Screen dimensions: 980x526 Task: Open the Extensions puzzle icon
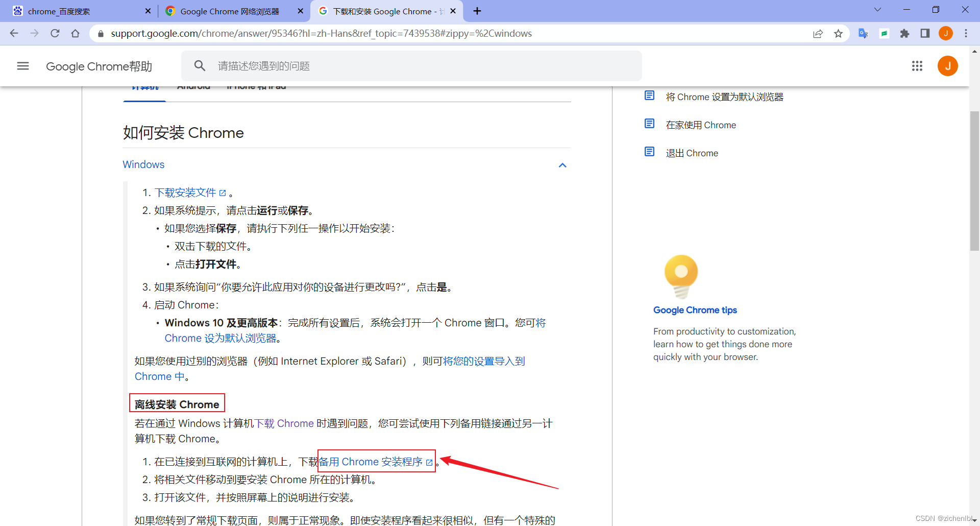coord(905,33)
